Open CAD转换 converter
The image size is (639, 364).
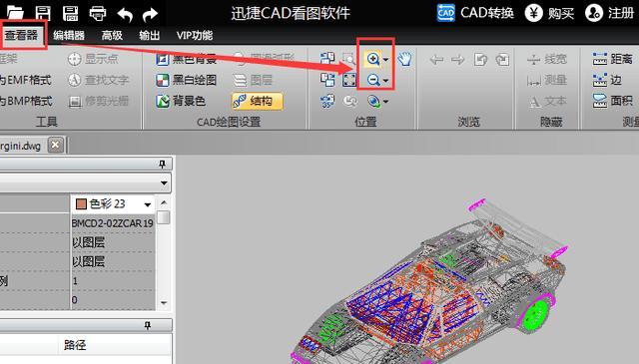coord(475,13)
